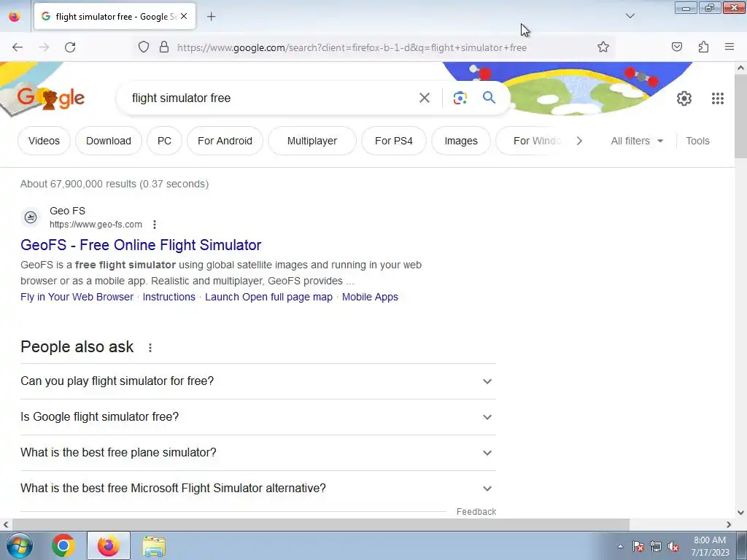The height and width of the screenshot is (560, 747).
Task: Click the horizontal scrollbar left arrow
Action: (x=6, y=524)
